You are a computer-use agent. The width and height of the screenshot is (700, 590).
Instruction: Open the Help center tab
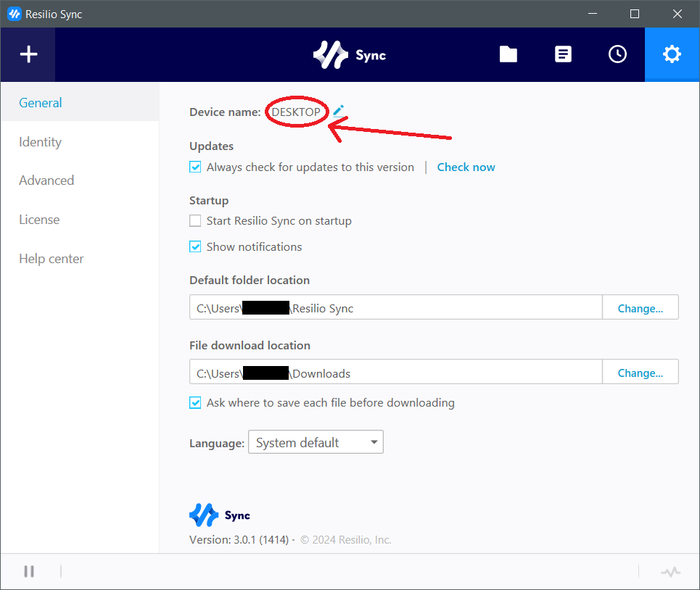click(52, 259)
